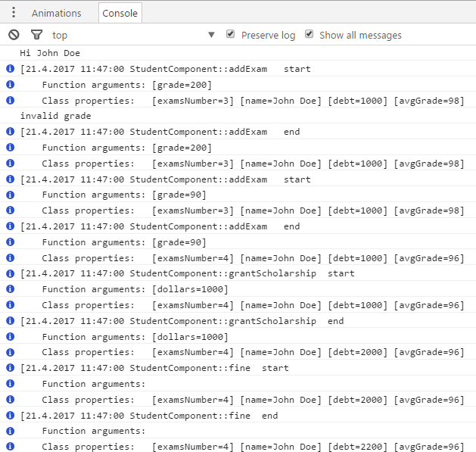Click info icon beside grantScholarship start
The image size is (476, 452).
click(x=11, y=273)
